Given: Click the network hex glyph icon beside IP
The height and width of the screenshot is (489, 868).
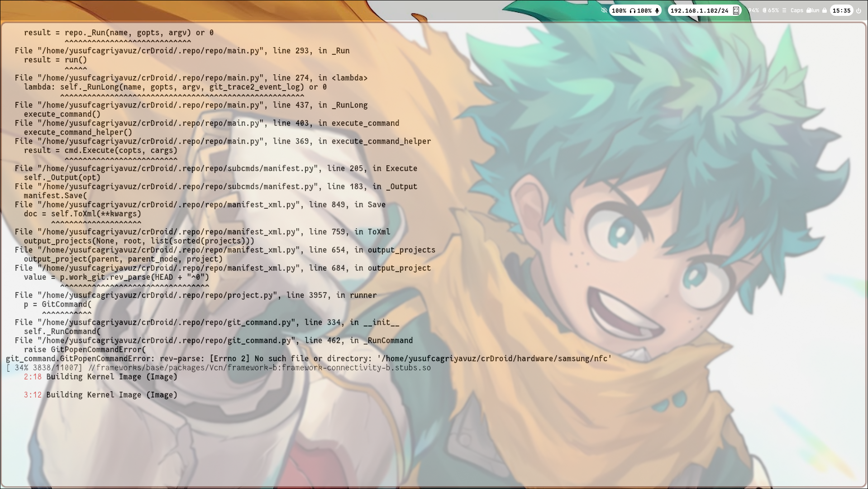Looking at the screenshot, I should pos(736,10).
